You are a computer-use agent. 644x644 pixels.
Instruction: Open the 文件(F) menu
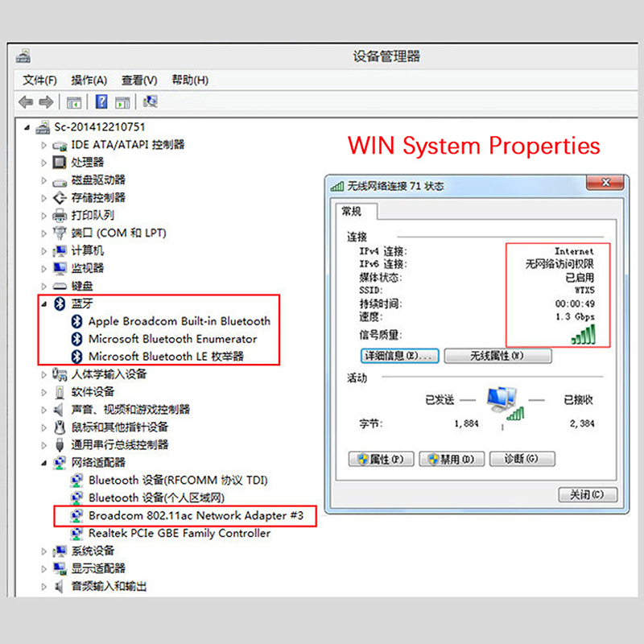[39, 80]
